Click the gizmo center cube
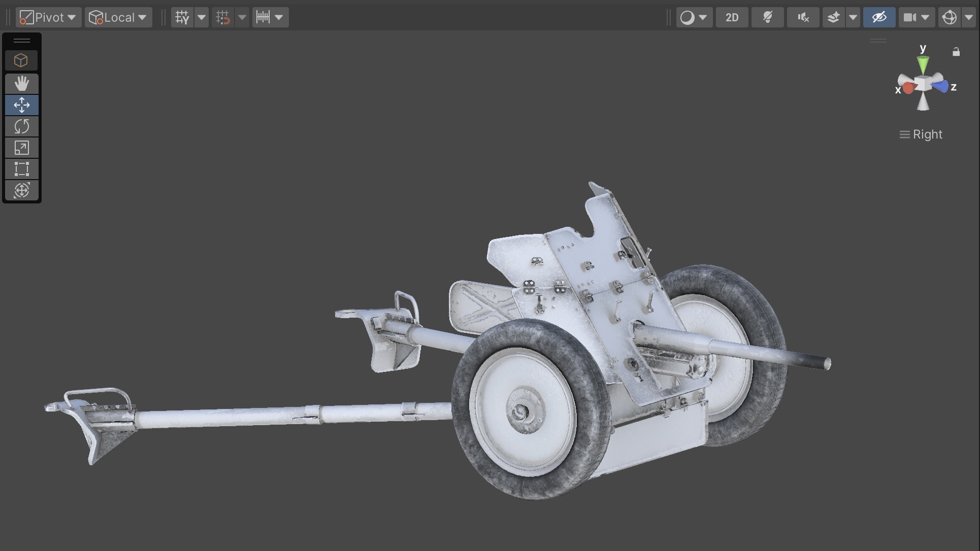980x551 pixels. (923, 84)
